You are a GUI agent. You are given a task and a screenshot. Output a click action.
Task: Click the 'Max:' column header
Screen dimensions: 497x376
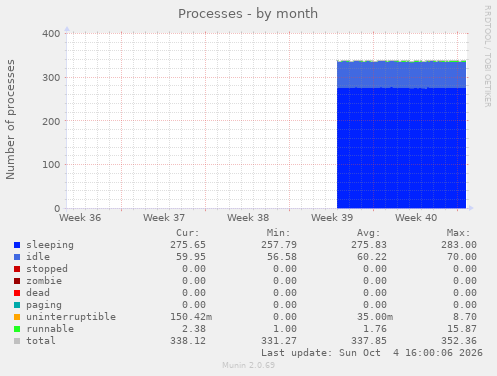click(459, 233)
